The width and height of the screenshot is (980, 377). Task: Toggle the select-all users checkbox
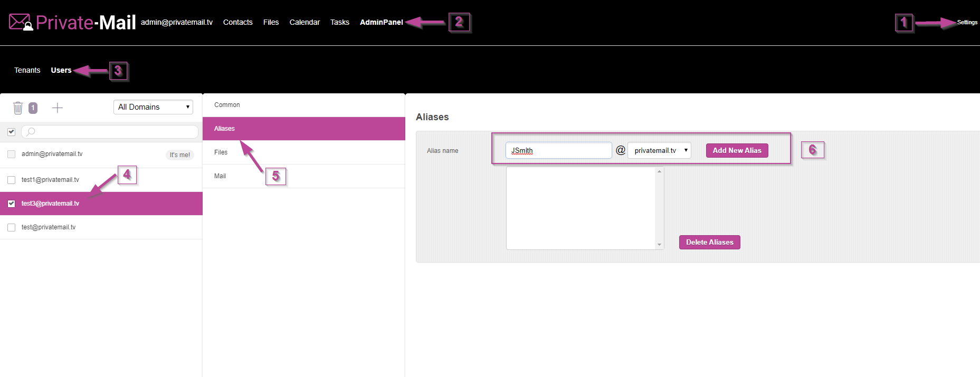[12, 132]
